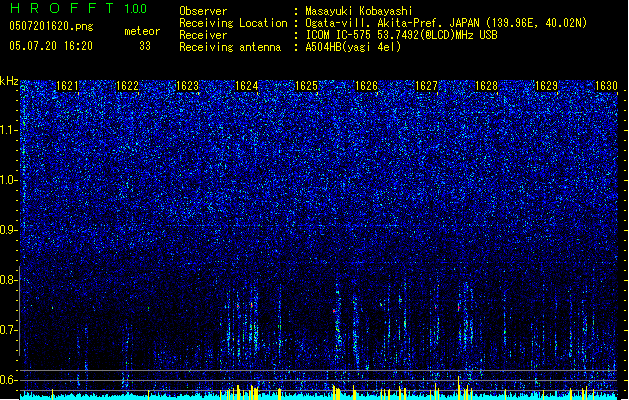Viewport: 629px width, 400px height.
Task: Click the 1623 time marker
Action: click(x=187, y=86)
